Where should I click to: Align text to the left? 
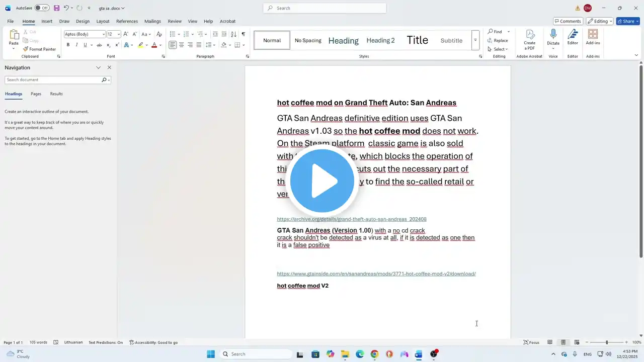[173, 45]
